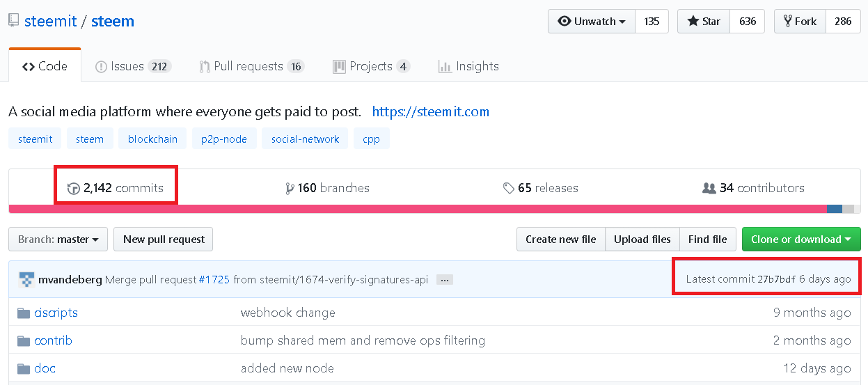
Task: Expand the Clone or download menu
Action: (800, 239)
